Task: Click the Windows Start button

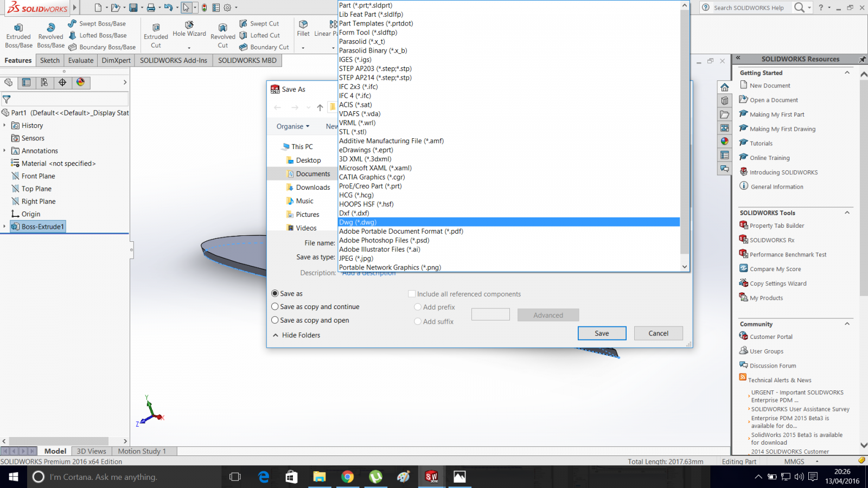Action: 14,477
